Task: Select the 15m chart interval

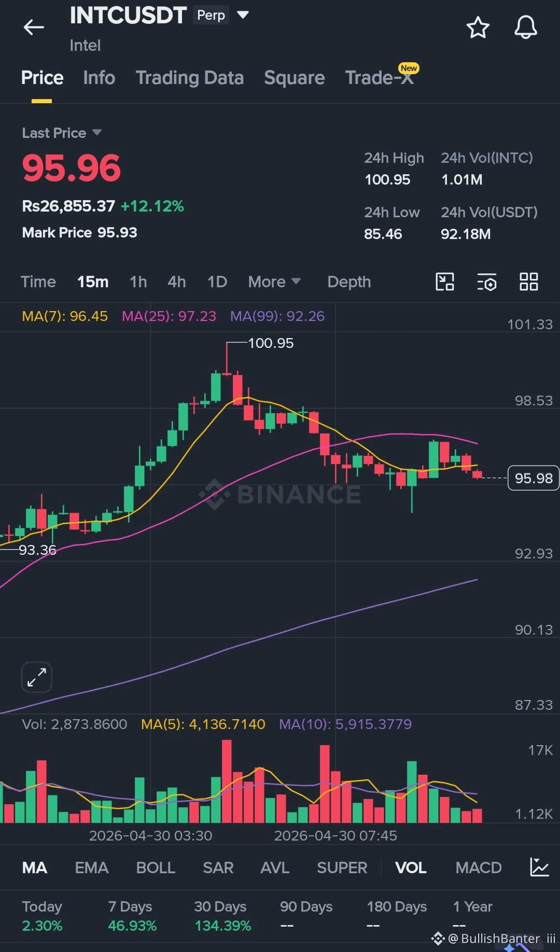Action: point(93,282)
